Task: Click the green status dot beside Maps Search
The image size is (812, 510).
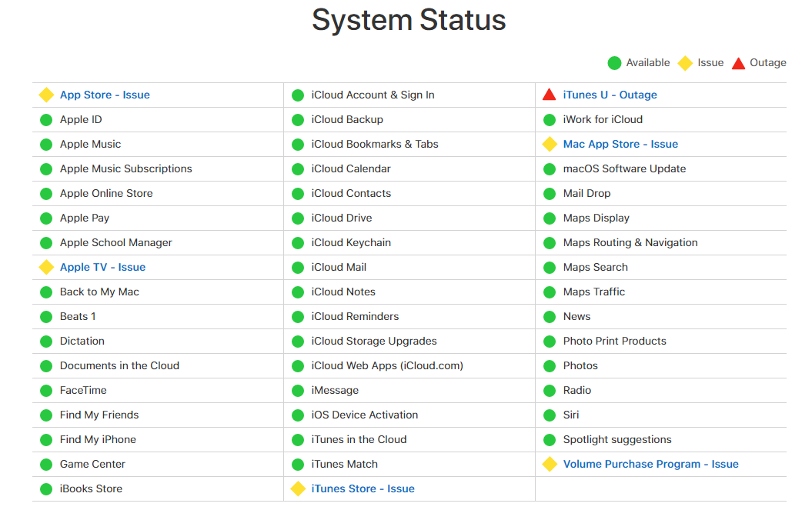Action: click(x=550, y=268)
